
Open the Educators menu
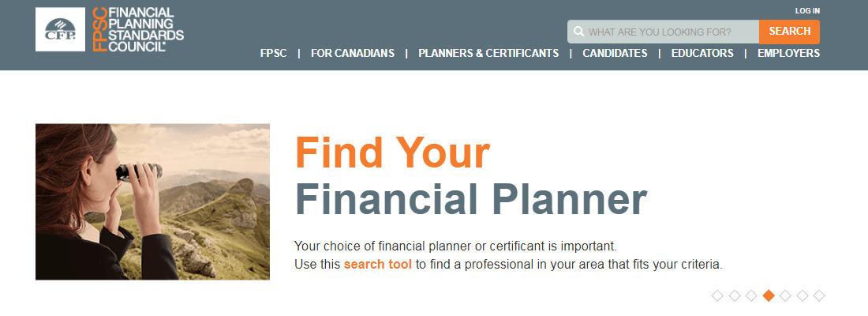[702, 53]
